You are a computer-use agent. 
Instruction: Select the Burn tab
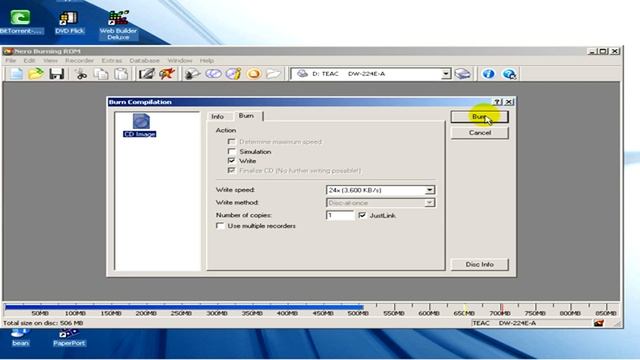click(x=247, y=116)
